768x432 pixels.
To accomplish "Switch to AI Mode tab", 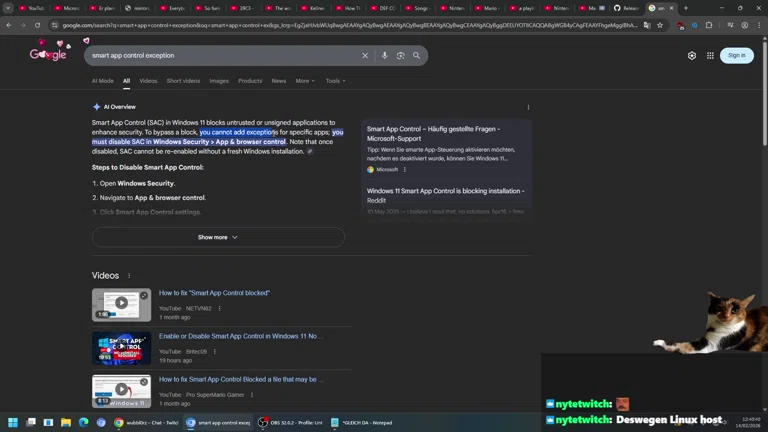I will click(103, 81).
